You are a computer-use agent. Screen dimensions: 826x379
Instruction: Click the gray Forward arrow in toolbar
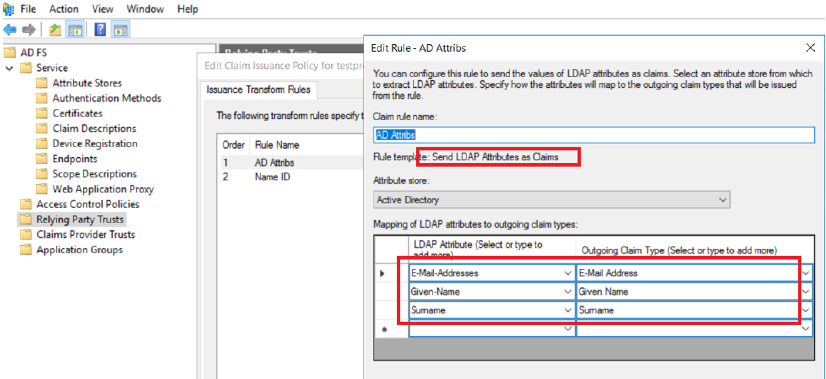[29, 30]
